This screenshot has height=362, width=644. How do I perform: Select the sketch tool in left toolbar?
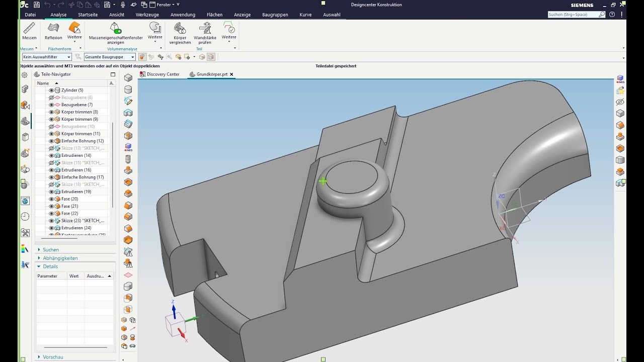[128, 101]
